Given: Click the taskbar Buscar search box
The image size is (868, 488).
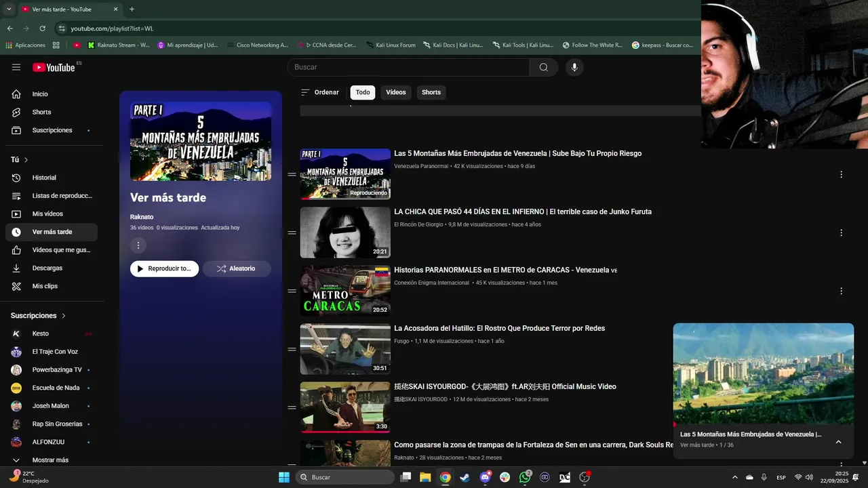Looking at the screenshot, I should pyautogui.click(x=345, y=477).
